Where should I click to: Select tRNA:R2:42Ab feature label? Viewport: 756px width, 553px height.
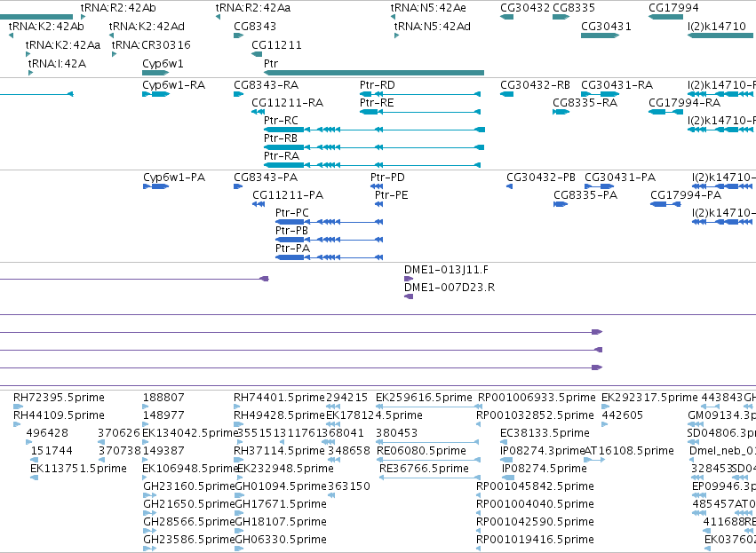118,8
